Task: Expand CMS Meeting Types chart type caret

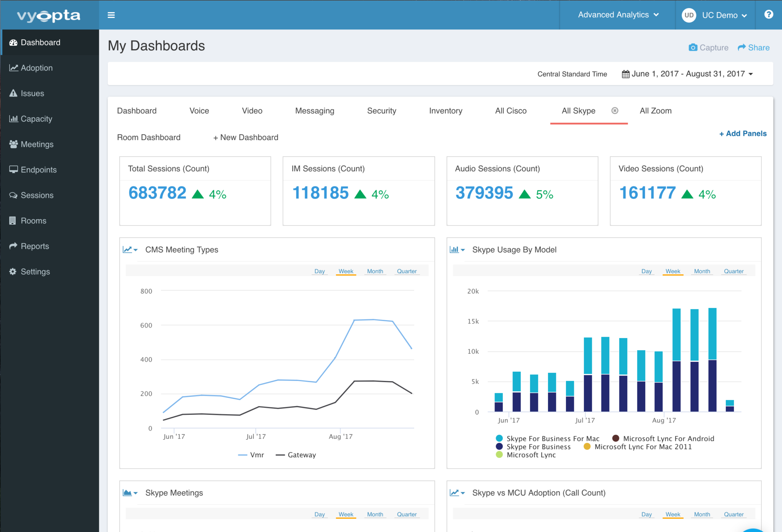Action: pos(136,250)
